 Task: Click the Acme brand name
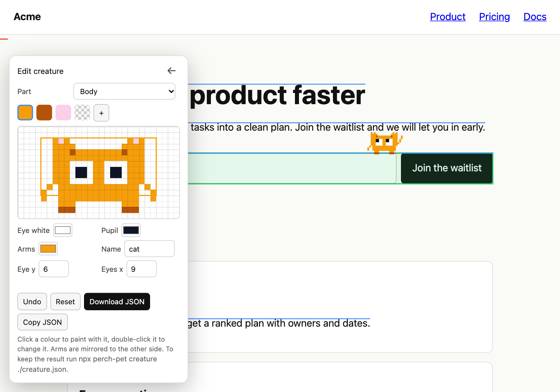(x=27, y=17)
